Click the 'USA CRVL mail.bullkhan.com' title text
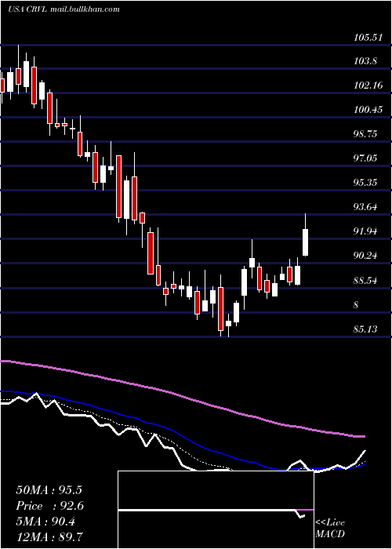 click(x=64, y=9)
